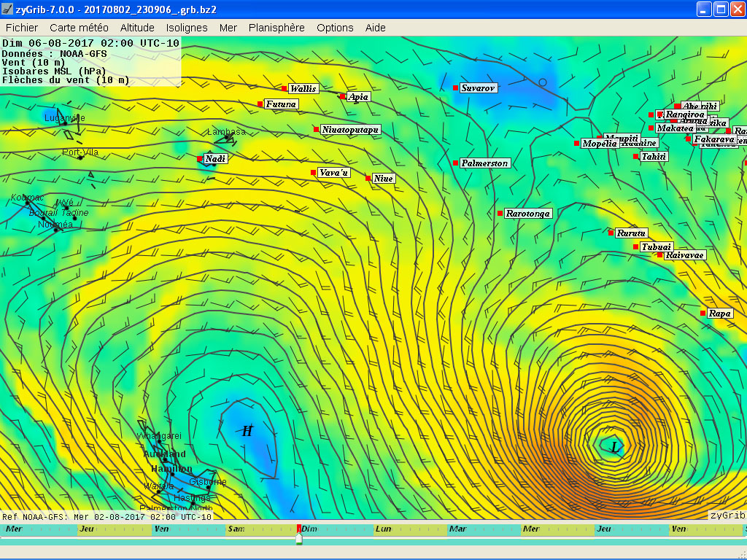Click the Niue point label
The image size is (747, 560).
coord(384,179)
